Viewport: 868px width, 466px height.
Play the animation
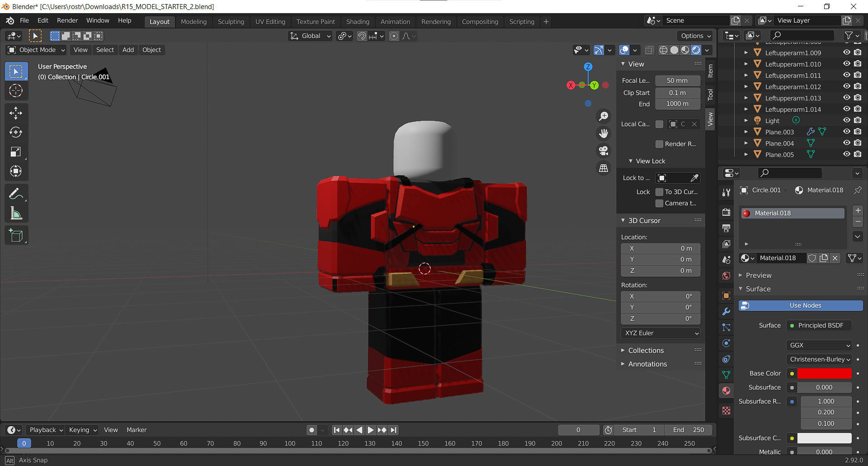click(x=370, y=430)
